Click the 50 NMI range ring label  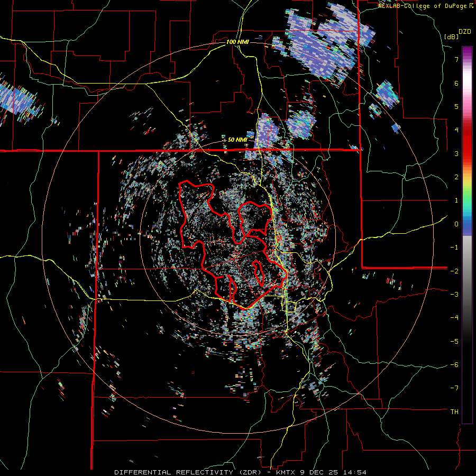[x=237, y=140]
